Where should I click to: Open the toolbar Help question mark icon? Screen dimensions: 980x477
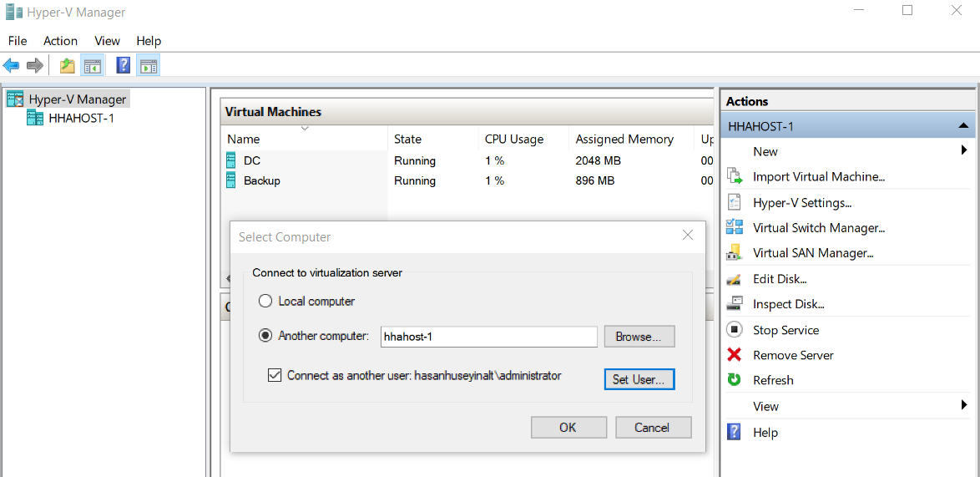pos(123,65)
